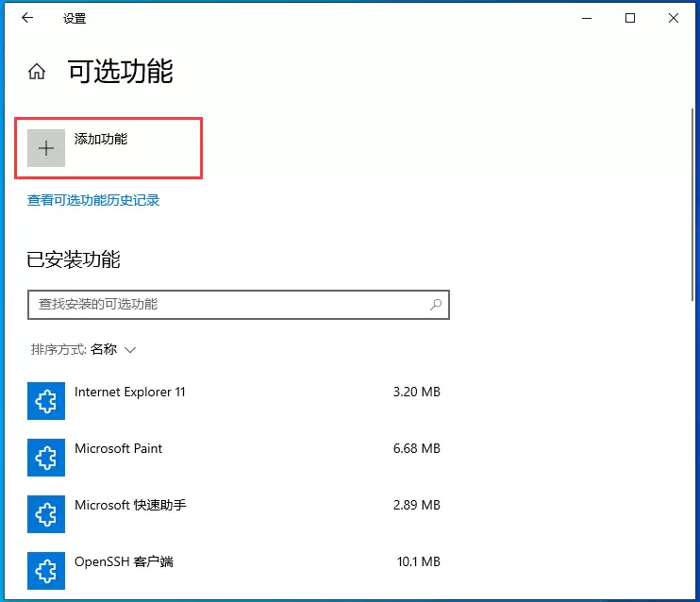Image resolution: width=700 pixels, height=602 pixels.
Task: Click the Microsoft Paint puzzle icon
Action: click(x=46, y=458)
